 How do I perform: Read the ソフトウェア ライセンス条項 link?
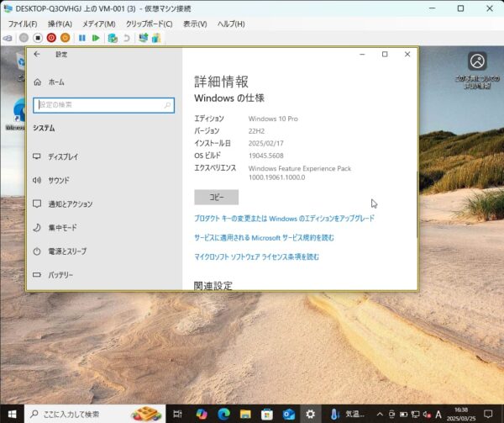coord(256,257)
